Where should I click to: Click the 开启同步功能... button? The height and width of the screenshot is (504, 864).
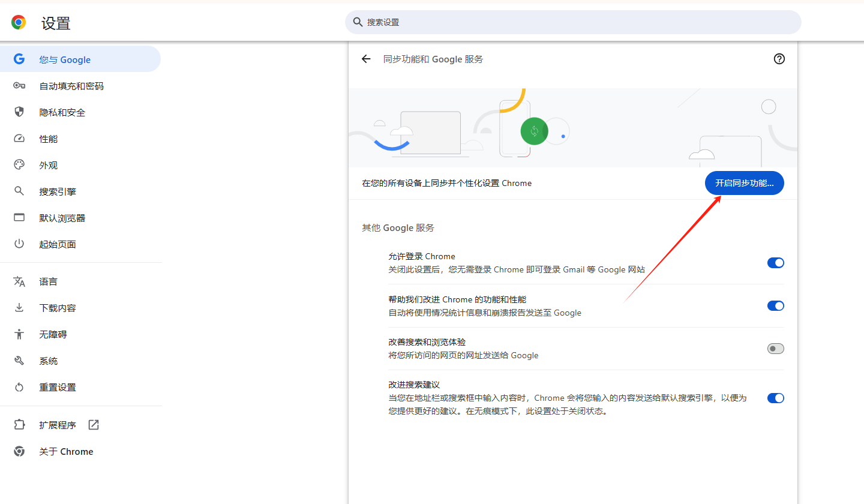[x=744, y=183]
